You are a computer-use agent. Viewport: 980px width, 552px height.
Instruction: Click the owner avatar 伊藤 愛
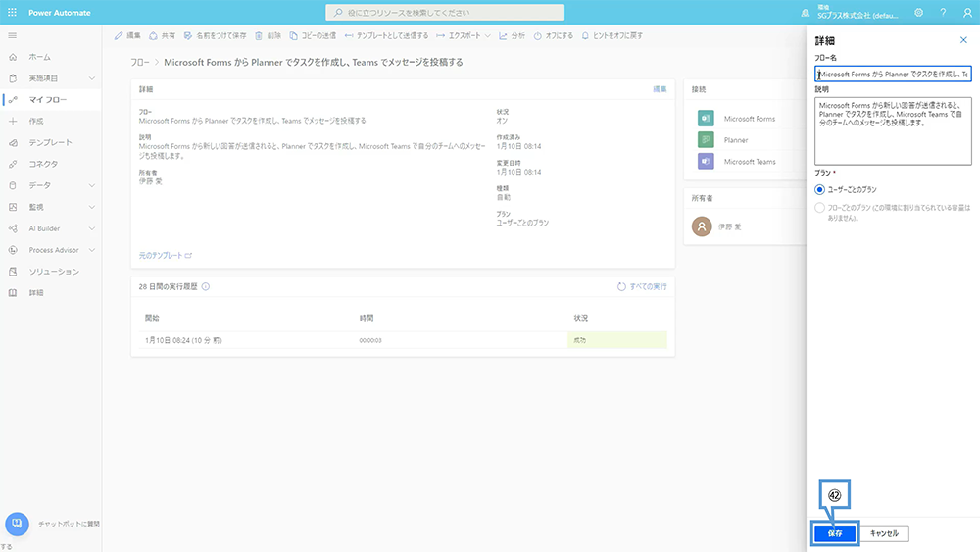pos(702,226)
